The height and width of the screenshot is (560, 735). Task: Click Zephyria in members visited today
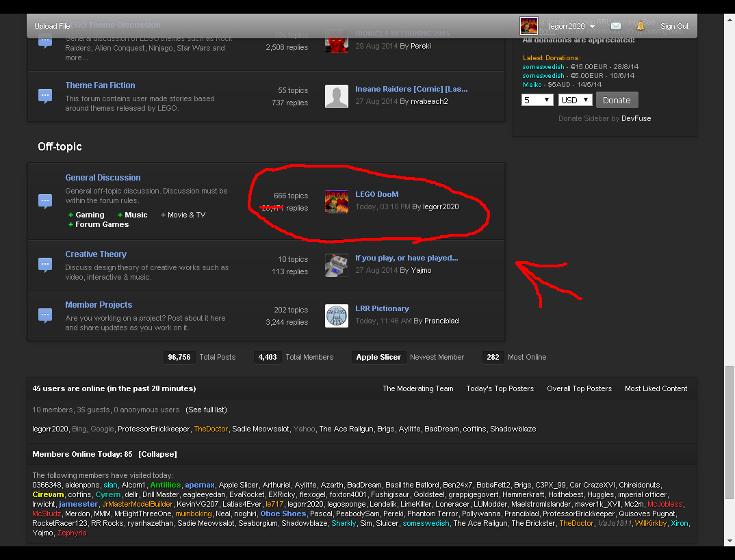[x=72, y=533]
